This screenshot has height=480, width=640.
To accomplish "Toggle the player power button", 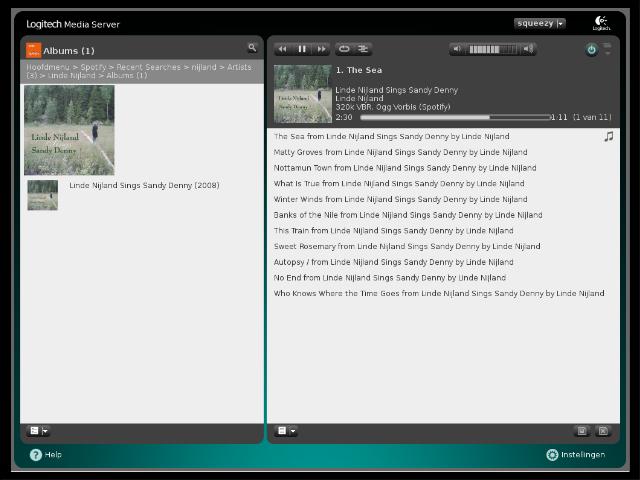I will pos(591,50).
